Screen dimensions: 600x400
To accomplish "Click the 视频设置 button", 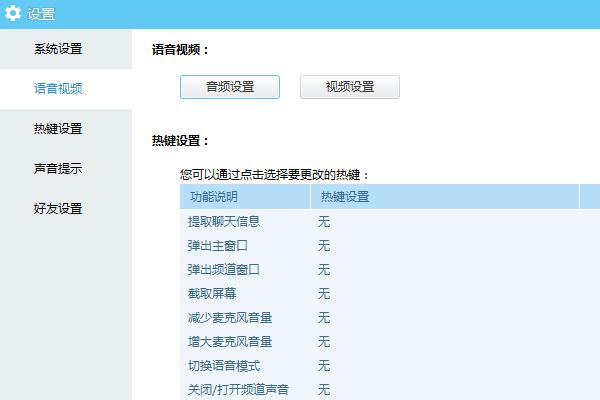I will 350,87.
